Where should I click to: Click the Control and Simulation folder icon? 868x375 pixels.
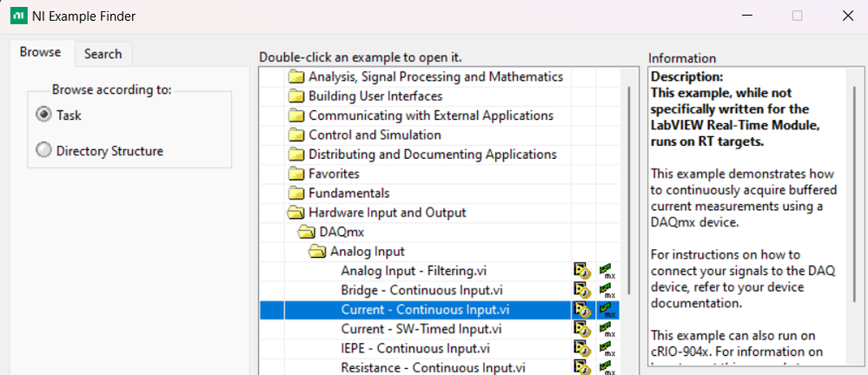point(296,135)
